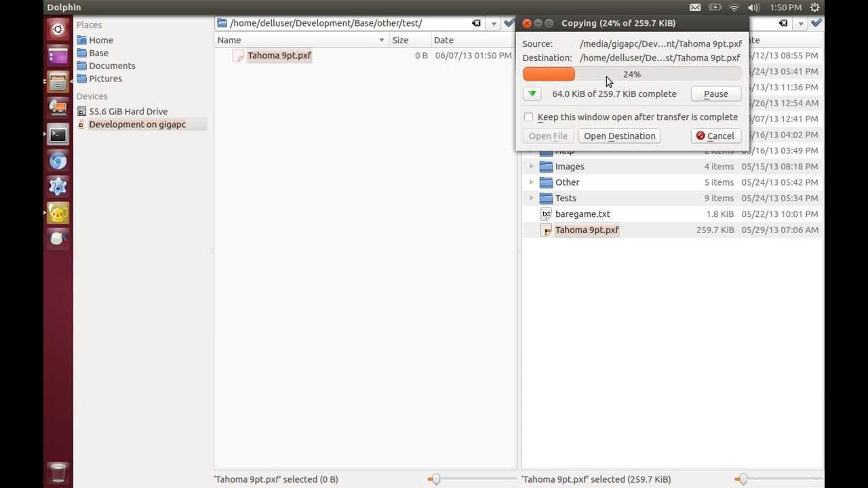Open the system gear menu in the top bar

[815, 7]
